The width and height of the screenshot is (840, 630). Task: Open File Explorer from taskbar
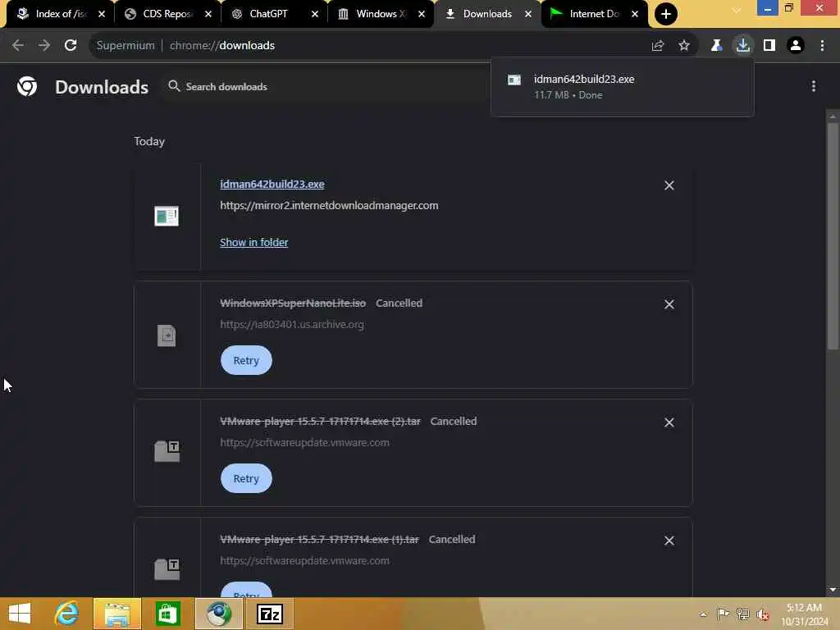point(117,614)
